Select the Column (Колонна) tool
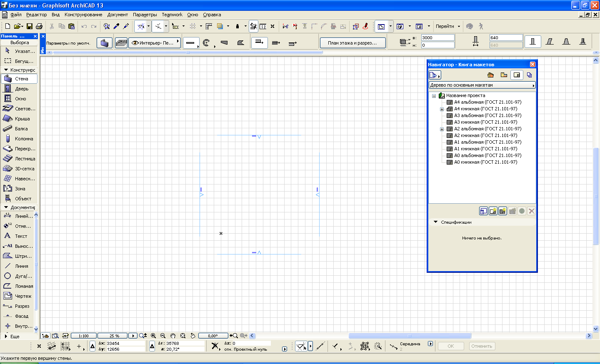Viewport: 600px width, 364px height. click(19, 139)
